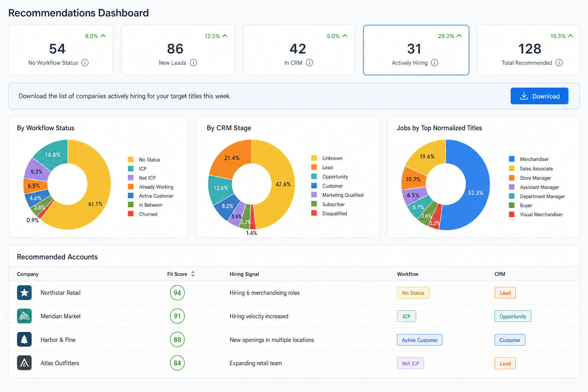
Task: Click info icon next to Actively Hiring
Action: click(x=434, y=63)
